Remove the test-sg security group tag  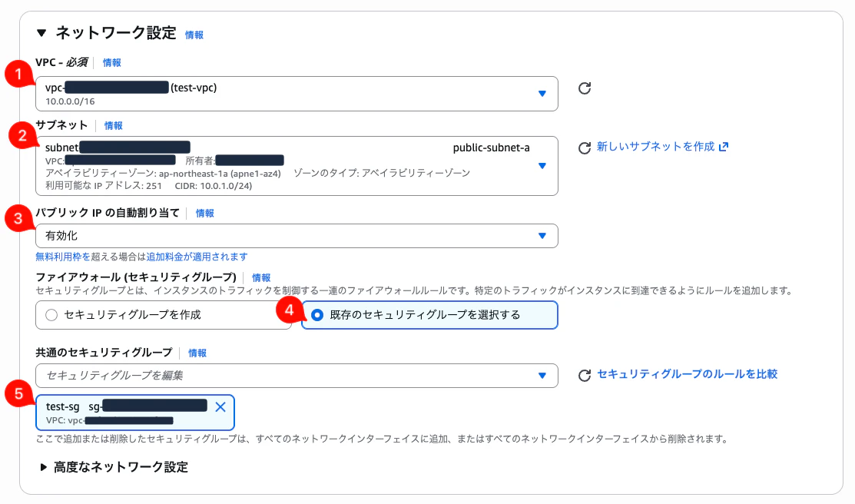[220, 408]
